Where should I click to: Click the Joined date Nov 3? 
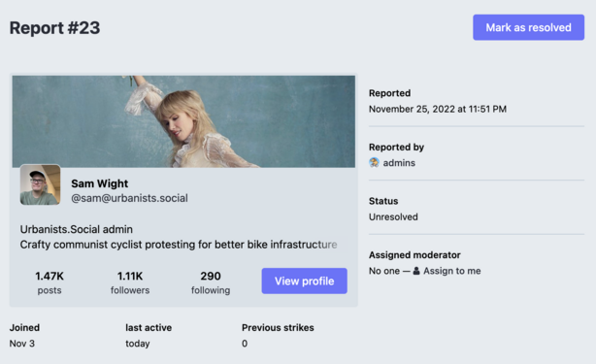coord(22,344)
